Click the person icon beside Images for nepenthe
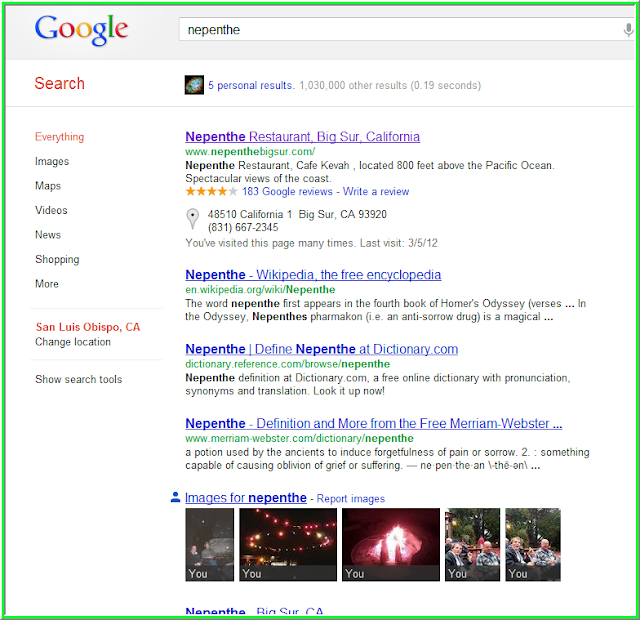This screenshot has height=620, width=640. pos(175,497)
